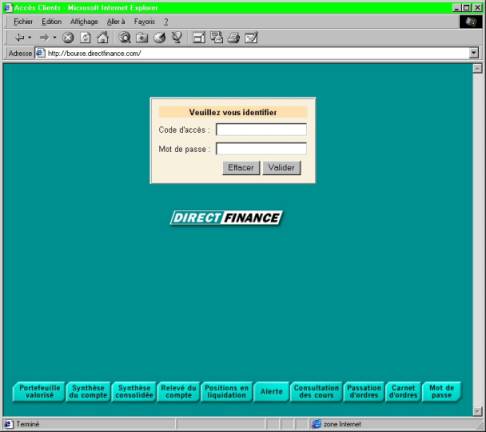
Task: Refresh the page via toolbar icon
Action: pyautogui.click(x=85, y=38)
